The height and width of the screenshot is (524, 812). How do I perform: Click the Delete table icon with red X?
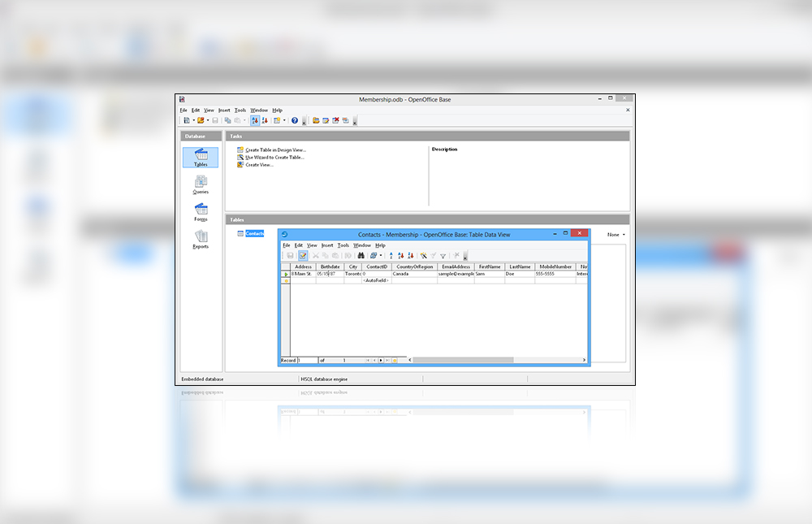[335, 120]
